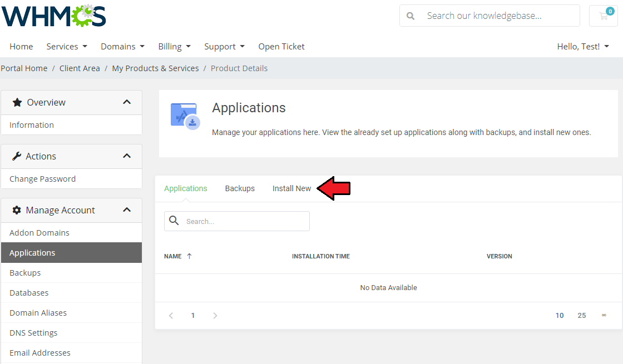Open DNS Settings in sidebar
The image size is (623, 364).
pyautogui.click(x=72, y=333)
